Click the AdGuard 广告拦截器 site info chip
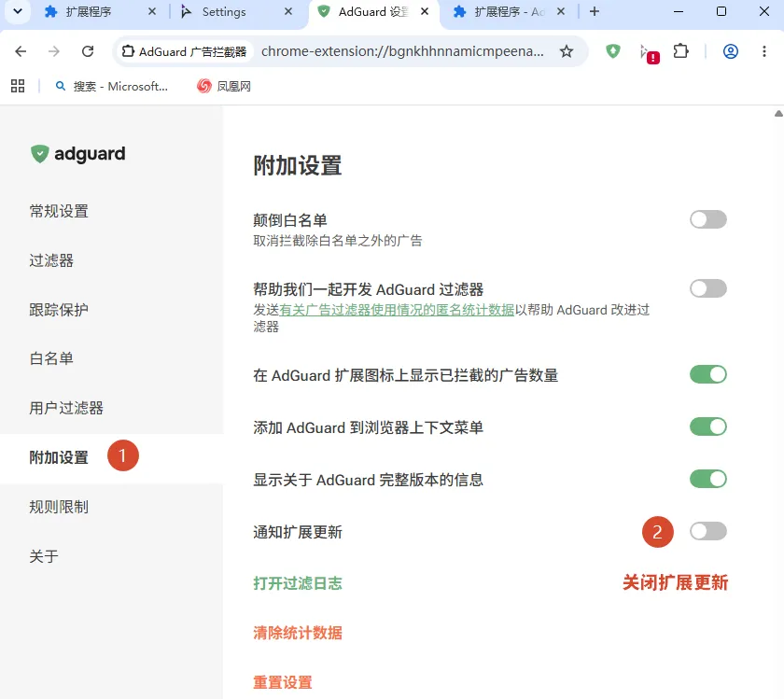Viewport: 784px width, 699px height. pos(185,51)
